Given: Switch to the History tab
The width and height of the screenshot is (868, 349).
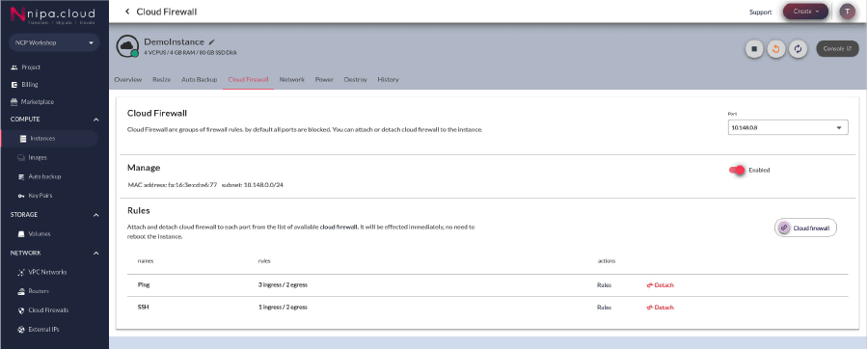Looking at the screenshot, I should coord(388,80).
